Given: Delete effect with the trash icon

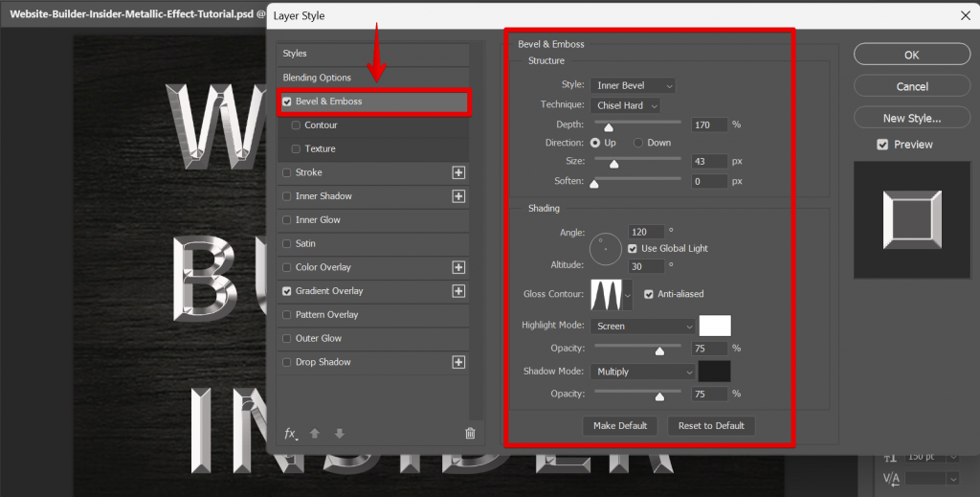Looking at the screenshot, I should 470,433.
